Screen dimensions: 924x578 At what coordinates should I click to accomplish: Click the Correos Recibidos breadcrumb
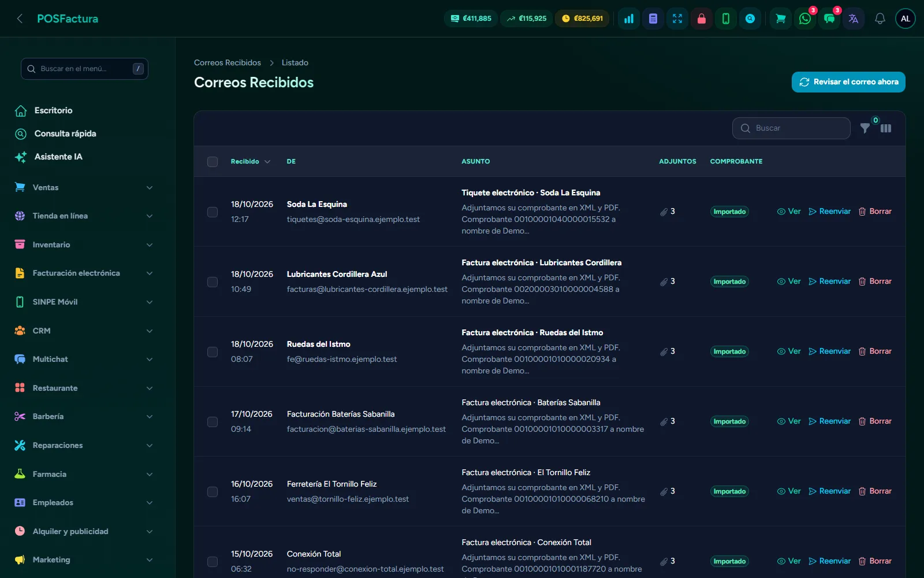228,62
